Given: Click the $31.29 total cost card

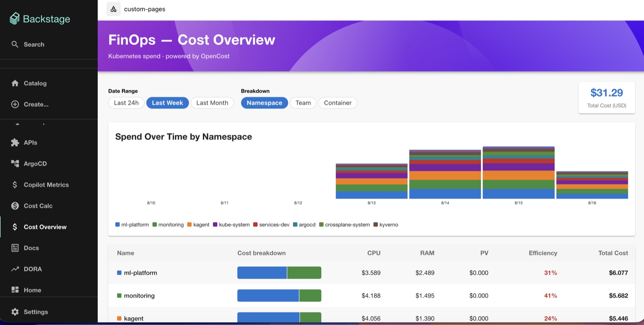Looking at the screenshot, I should pyautogui.click(x=607, y=98).
